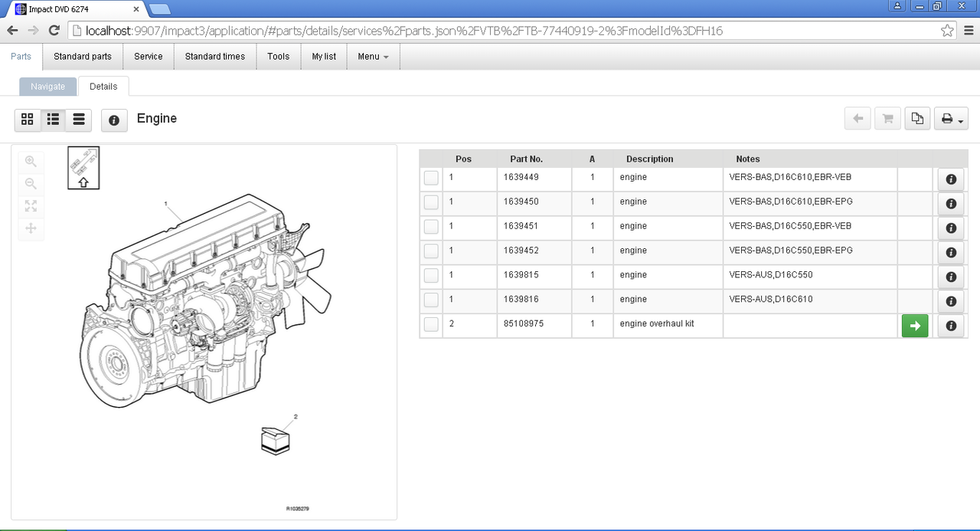The image size is (980, 531).
Task: Click the Notes column header
Action: (748, 159)
